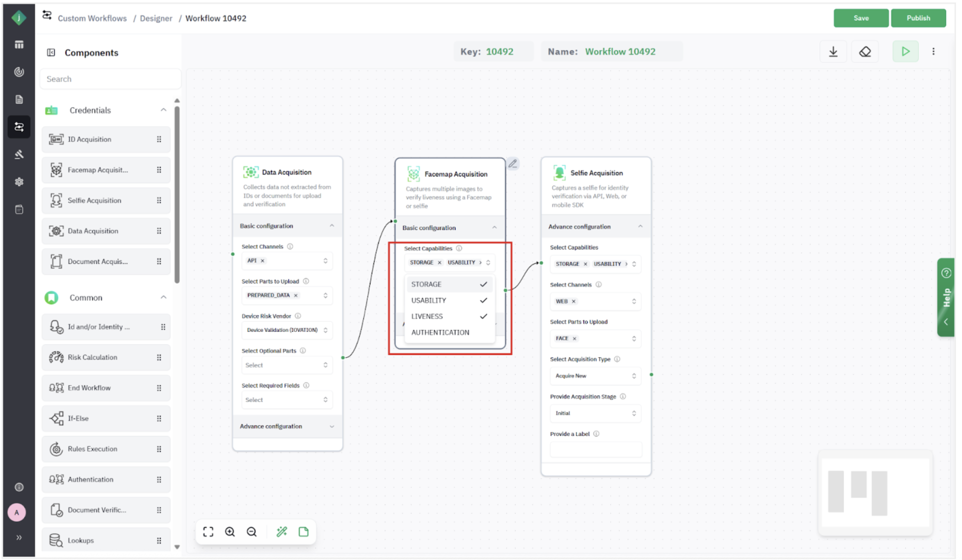This screenshot has height=560, width=962.
Task: Go to the Custom Workflows breadcrumb
Action: click(92, 18)
